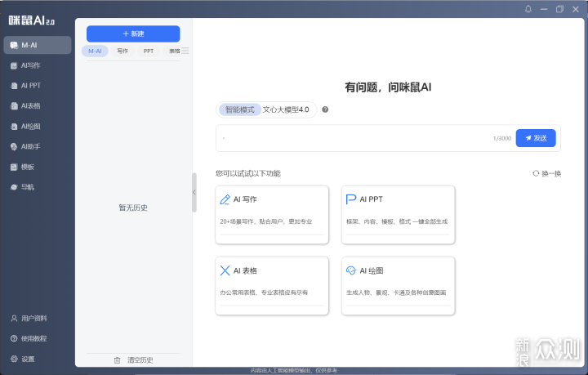Open the 模板 templates section
The height and width of the screenshot is (375, 588).
point(27,167)
